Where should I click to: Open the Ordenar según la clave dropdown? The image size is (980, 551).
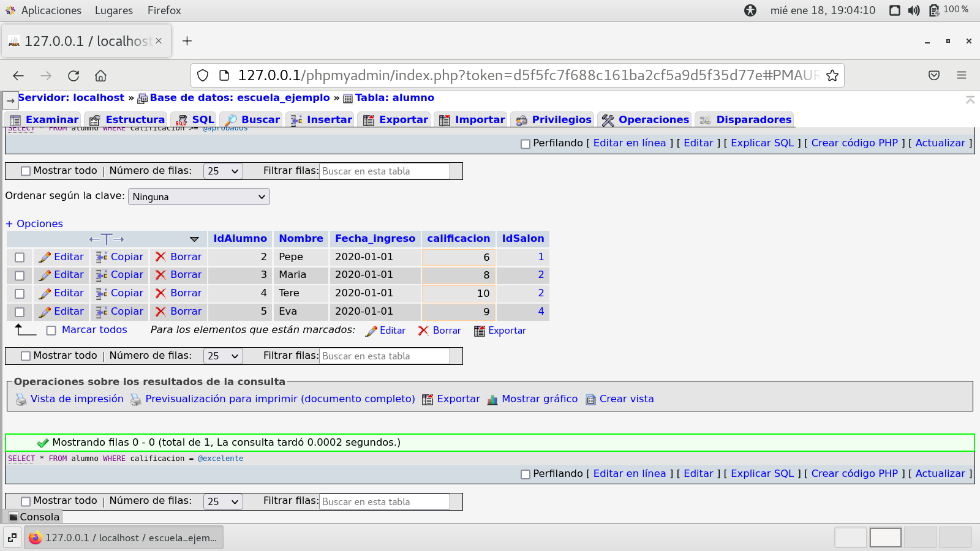click(198, 197)
